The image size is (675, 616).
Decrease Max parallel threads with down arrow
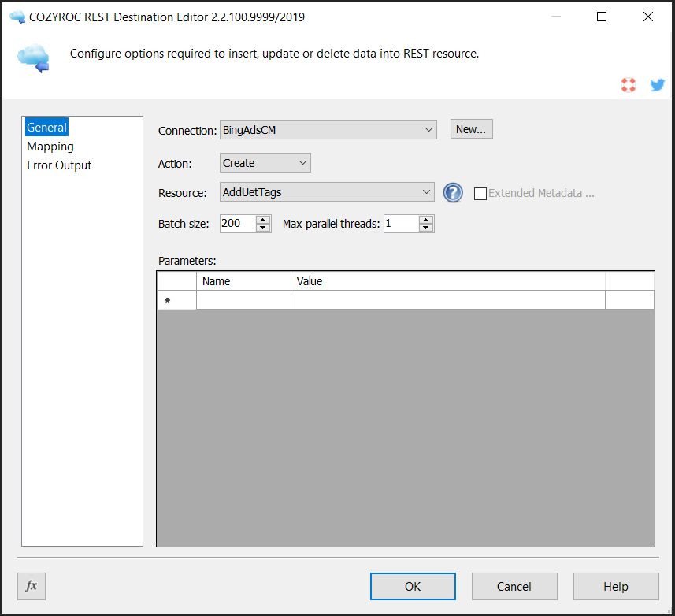coord(426,228)
